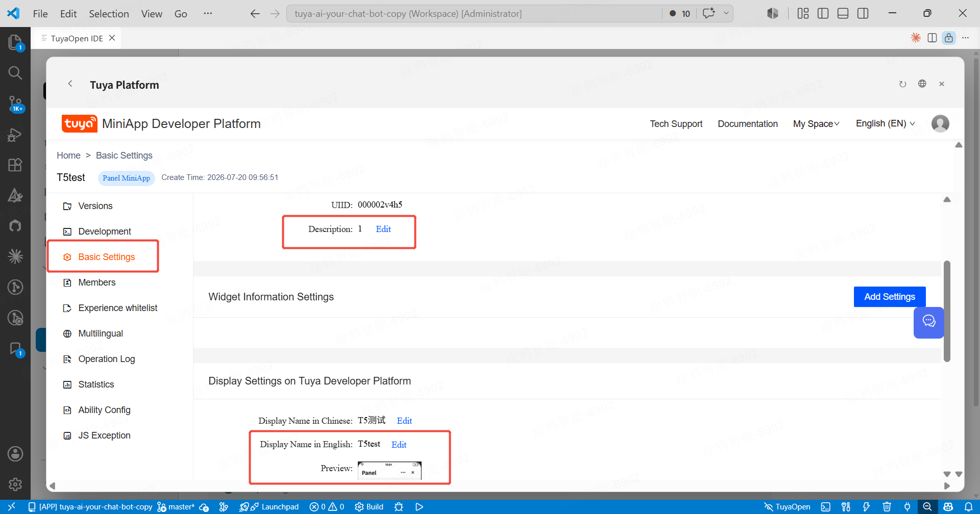
Task: Expand the My Space dropdown
Action: coord(816,124)
